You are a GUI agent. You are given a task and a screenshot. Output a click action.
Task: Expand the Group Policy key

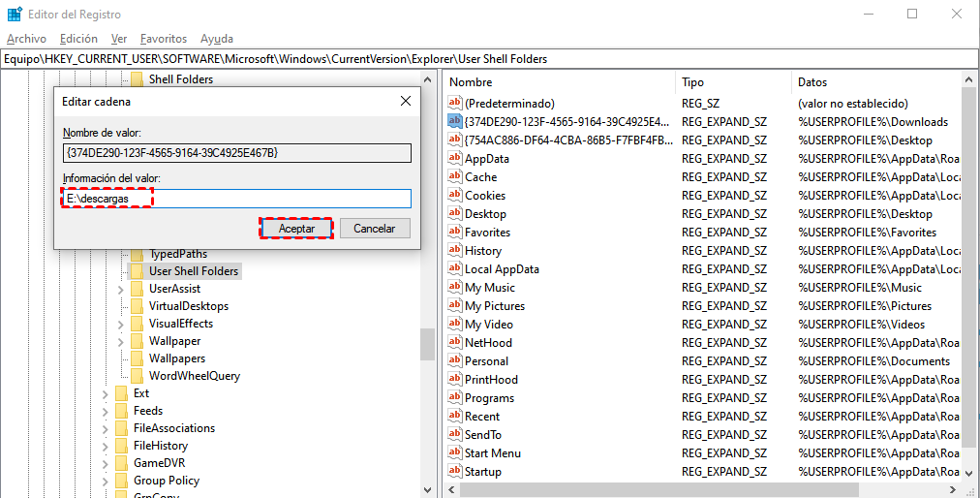(x=105, y=482)
